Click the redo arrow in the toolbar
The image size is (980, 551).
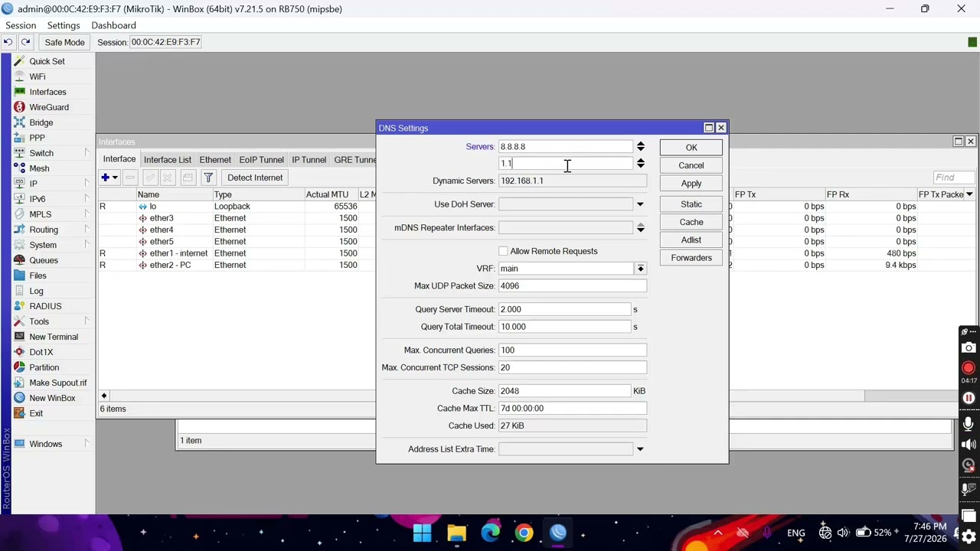point(25,42)
